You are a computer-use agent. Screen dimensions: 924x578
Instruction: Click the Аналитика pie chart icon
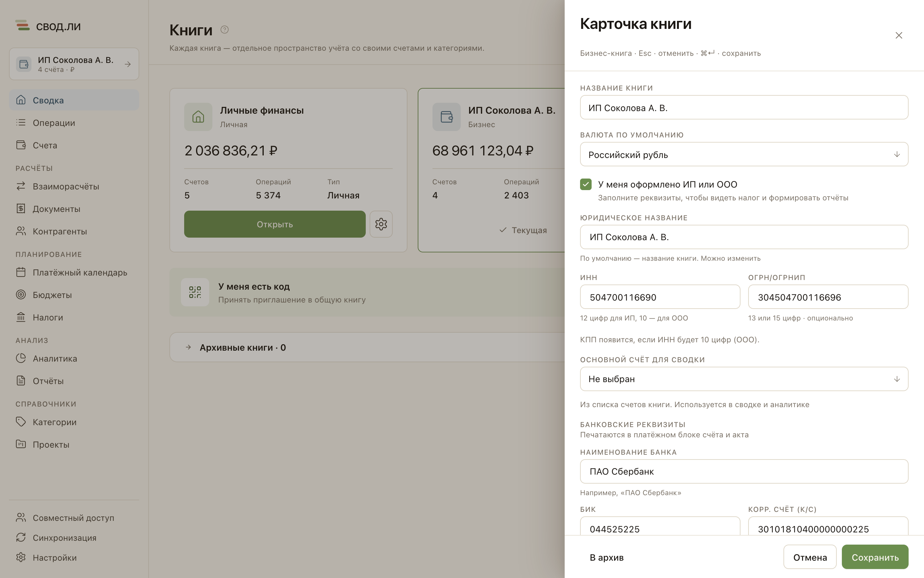coord(21,358)
